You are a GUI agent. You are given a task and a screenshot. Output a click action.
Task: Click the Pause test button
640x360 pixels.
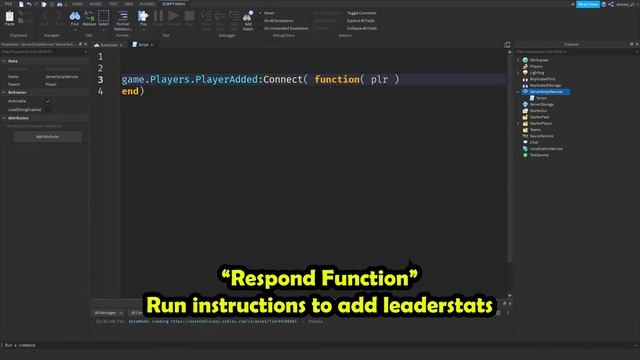(x=158, y=16)
